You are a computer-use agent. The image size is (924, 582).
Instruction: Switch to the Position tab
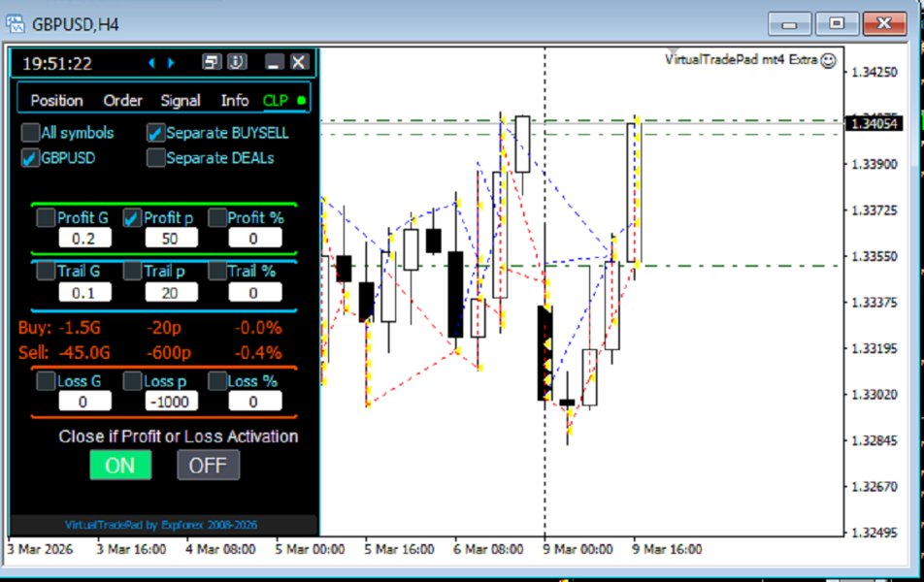(56, 100)
